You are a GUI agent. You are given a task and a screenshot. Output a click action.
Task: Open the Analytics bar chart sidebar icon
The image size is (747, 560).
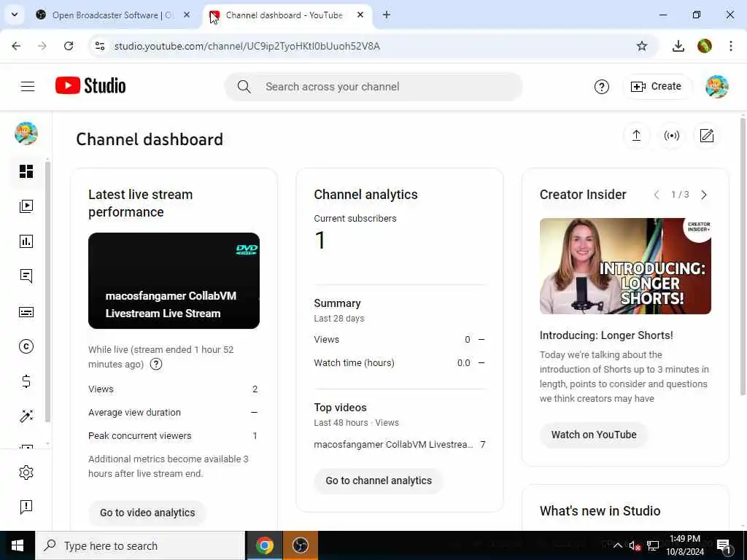26,241
